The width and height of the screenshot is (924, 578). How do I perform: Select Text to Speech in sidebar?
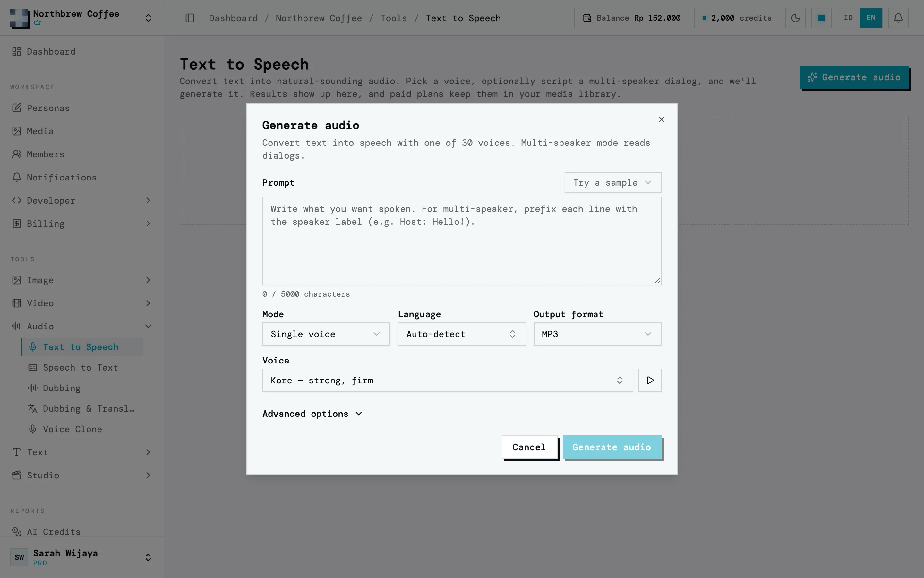[82, 347]
